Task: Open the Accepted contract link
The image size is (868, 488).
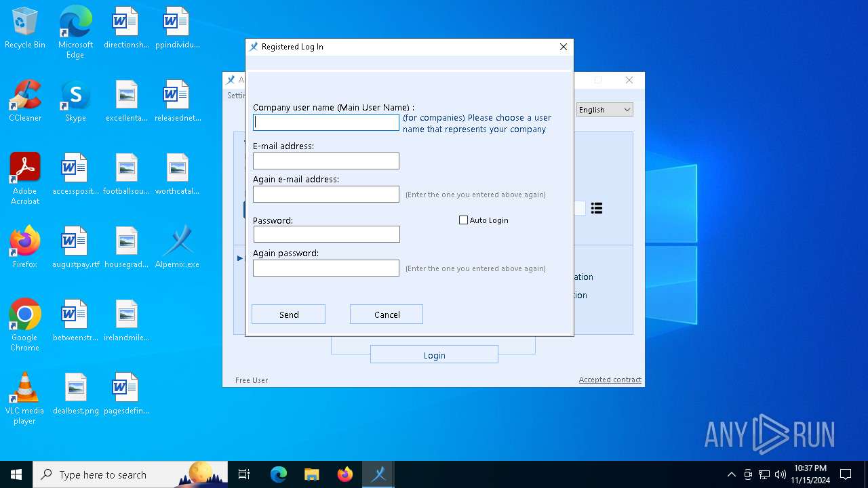Action: click(x=610, y=380)
